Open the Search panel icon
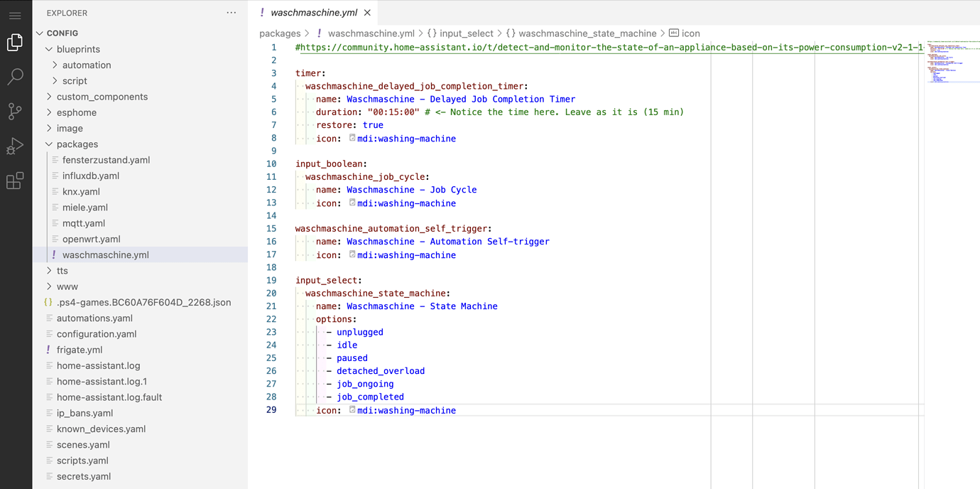980x489 pixels. (15, 77)
